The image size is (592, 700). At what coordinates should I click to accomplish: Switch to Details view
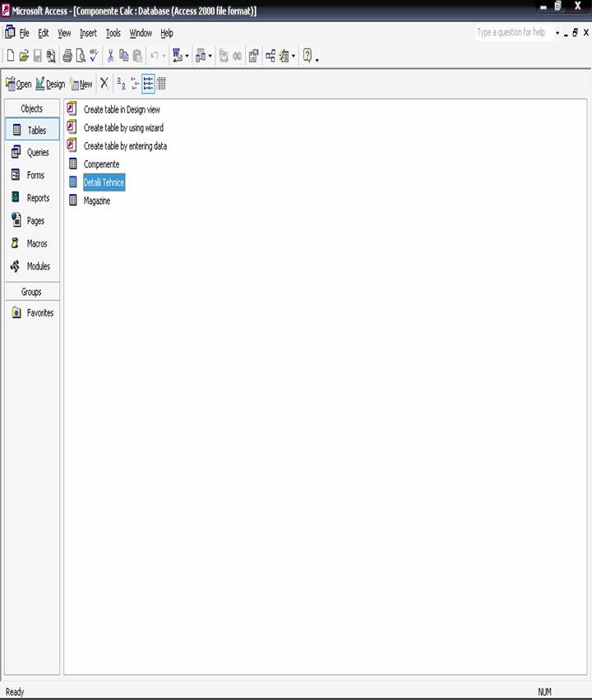(x=161, y=83)
